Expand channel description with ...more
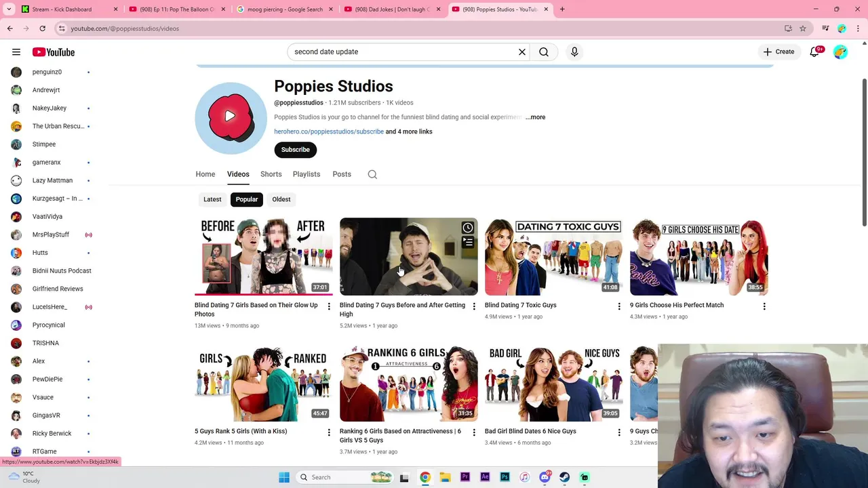 click(x=535, y=117)
